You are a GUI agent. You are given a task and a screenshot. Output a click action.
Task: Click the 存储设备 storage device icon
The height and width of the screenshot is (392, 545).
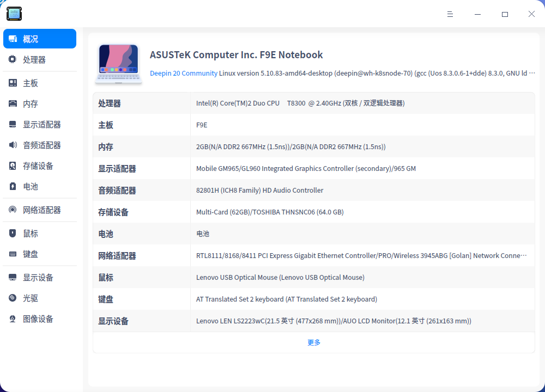12,166
